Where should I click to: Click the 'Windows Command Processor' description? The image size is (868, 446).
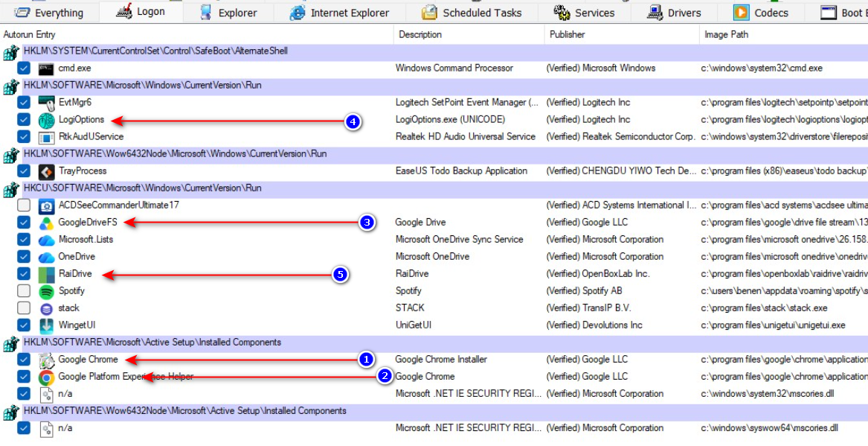tap(454, 69)
